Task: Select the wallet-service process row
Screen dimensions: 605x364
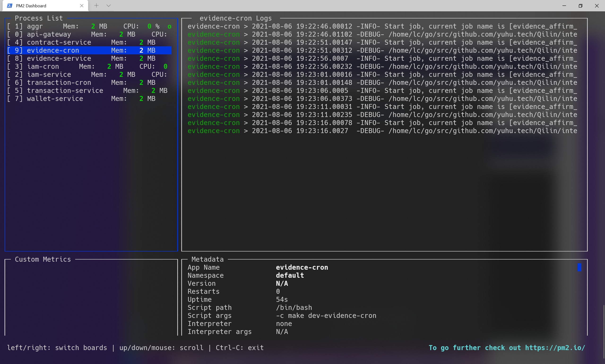Action: [55, 99]
